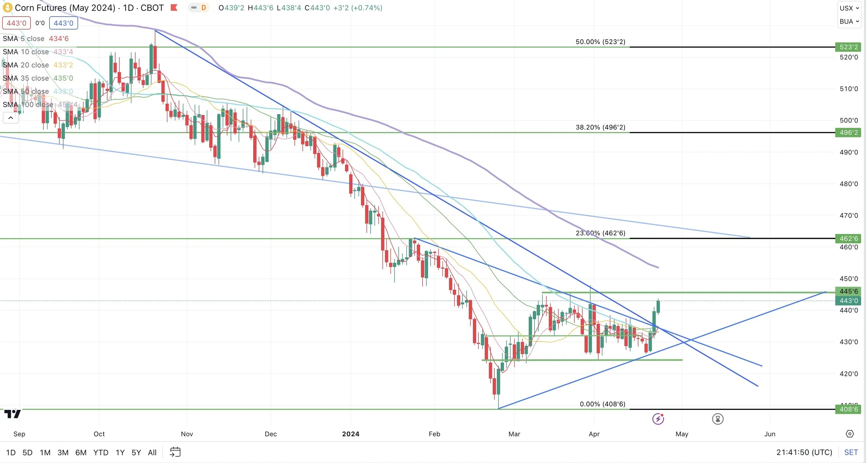
Task: Open the USX currency dropdown
Action: tap(849, 8)
